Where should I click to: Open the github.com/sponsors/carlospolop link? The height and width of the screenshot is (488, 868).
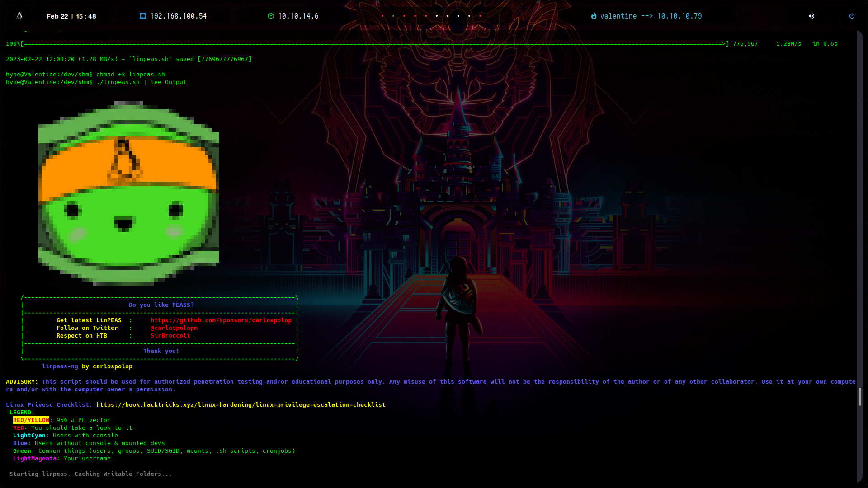pyautogui.click(x=221, y=320)
